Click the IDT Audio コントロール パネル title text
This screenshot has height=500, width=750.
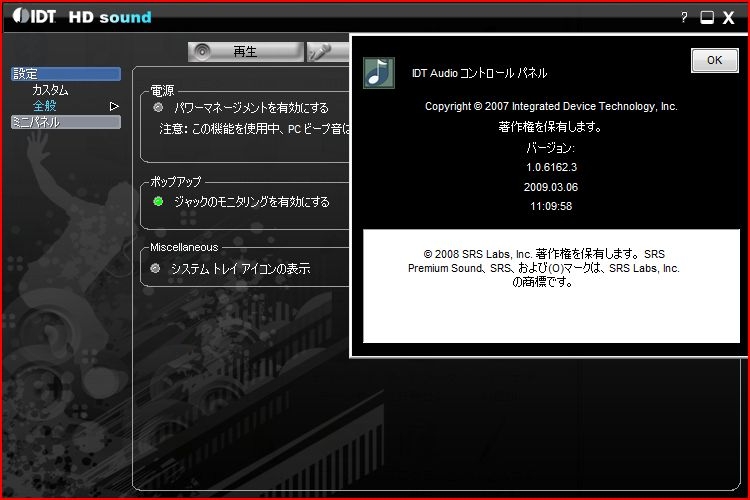(x=479, y=73)
